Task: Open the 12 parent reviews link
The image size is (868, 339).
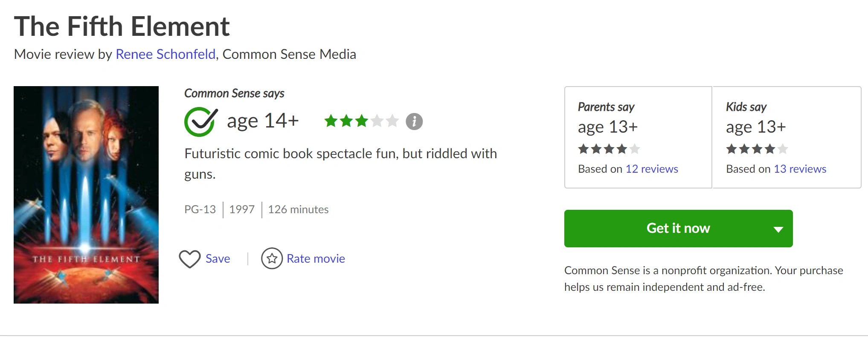Action: click(652, 169)
